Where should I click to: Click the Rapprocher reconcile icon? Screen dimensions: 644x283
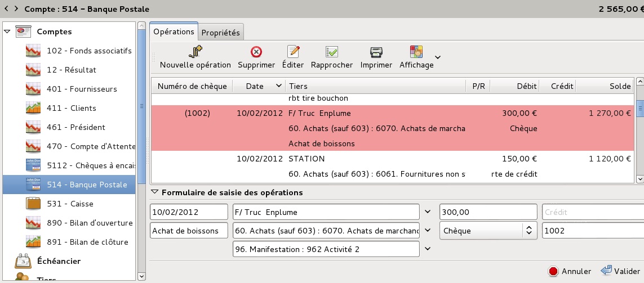click(x=331, y=52)
